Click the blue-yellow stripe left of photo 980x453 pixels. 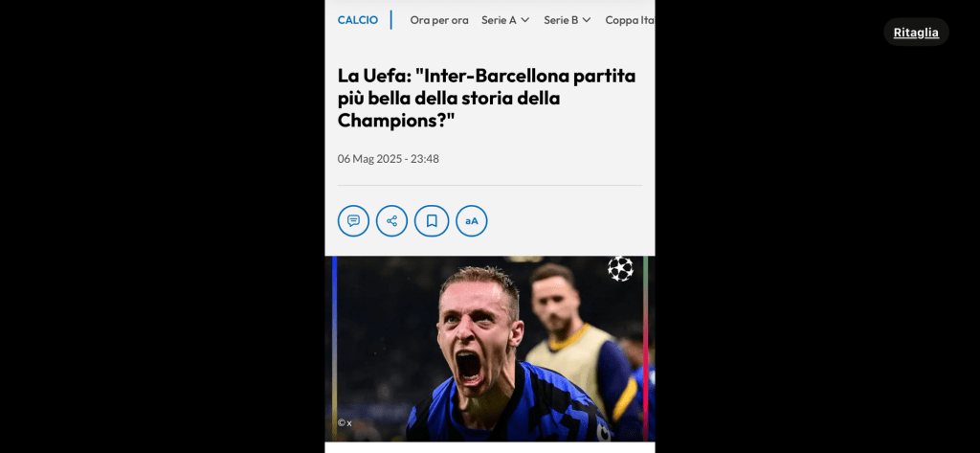334,349
